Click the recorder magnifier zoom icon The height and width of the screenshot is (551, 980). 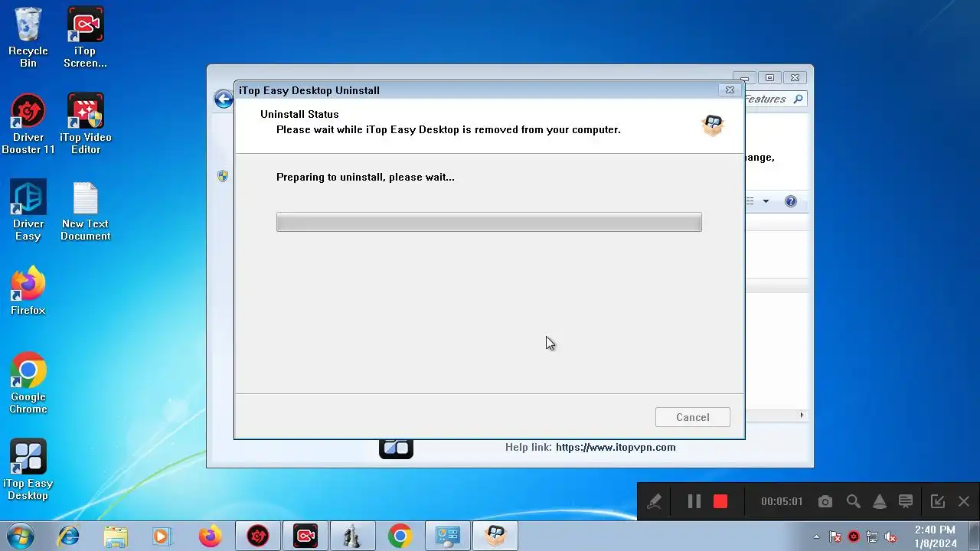click(x=853, y=501)
